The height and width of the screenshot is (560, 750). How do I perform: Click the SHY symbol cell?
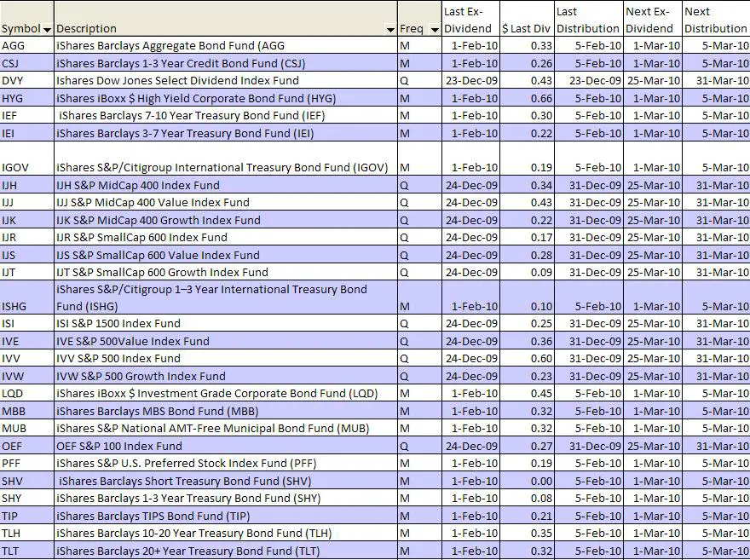[x=27, y=498]
